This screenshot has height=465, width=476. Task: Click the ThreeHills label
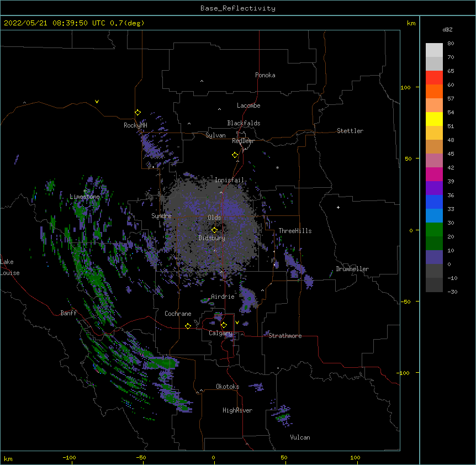(295, 231)
